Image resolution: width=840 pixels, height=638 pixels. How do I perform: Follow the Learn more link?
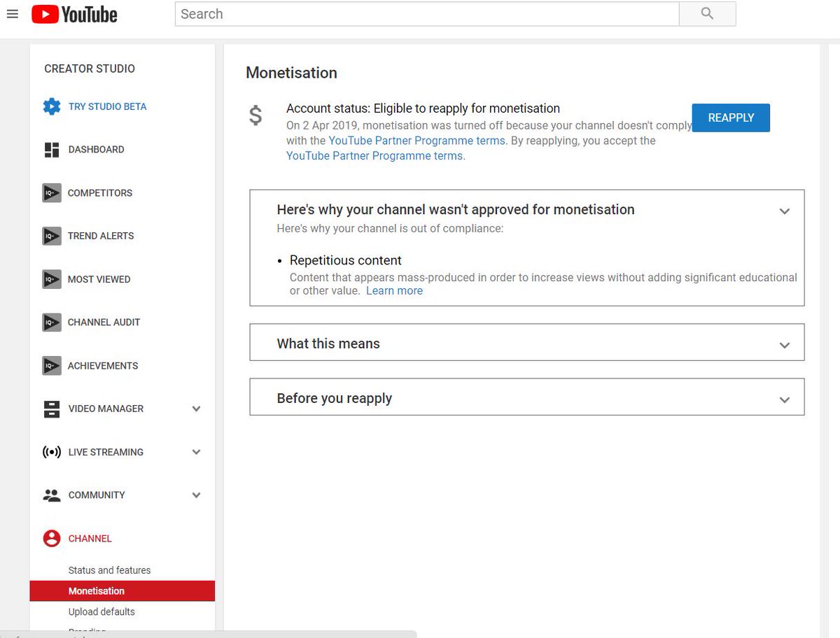pyautogui.click(x=394, y=291)
